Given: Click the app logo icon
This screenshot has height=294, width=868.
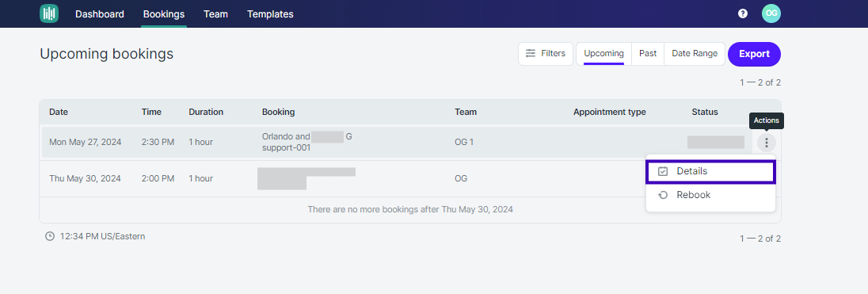Looking at the screenshot, I should tap(49, 13).
